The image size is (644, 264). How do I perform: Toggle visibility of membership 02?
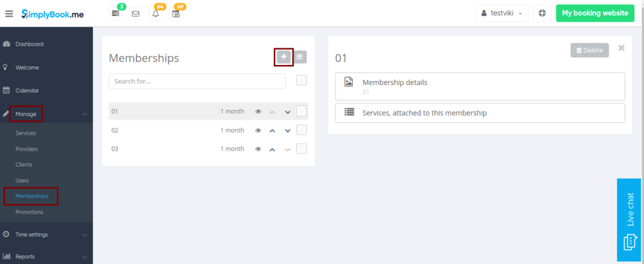[x=258, y=131]
